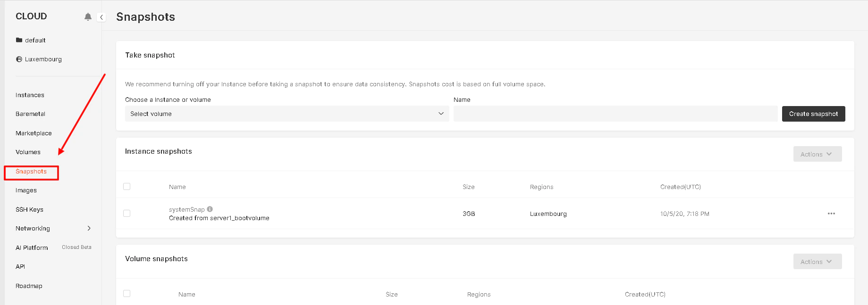Click the Instance snapshots heading
Viewport: 868px width, 305px height.
point(159,151)
